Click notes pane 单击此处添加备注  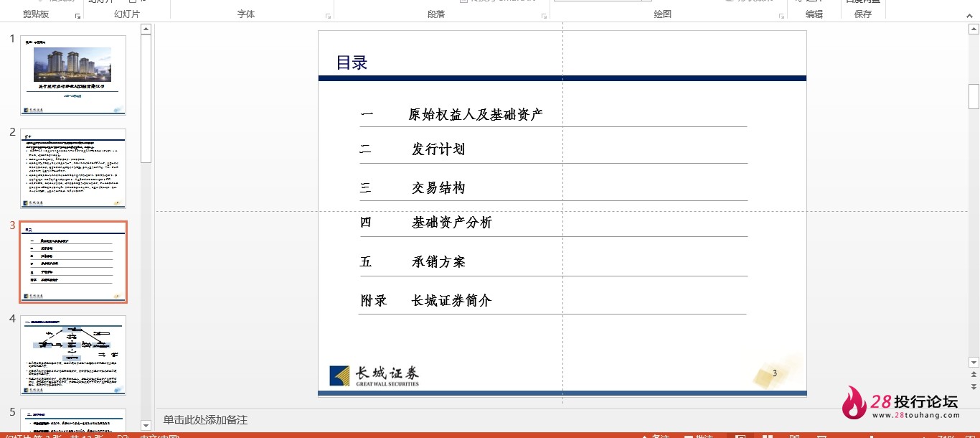pos(205,420)
